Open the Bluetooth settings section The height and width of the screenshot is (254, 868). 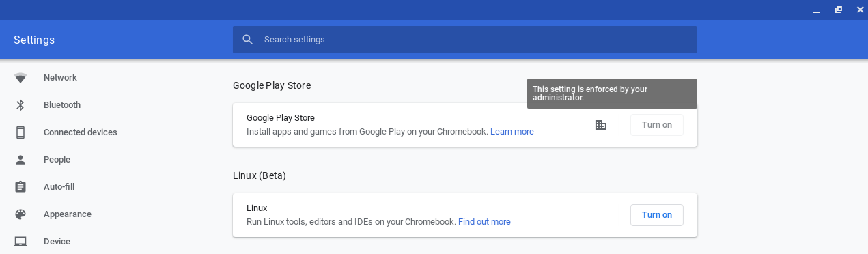click(x=62, y=105)
